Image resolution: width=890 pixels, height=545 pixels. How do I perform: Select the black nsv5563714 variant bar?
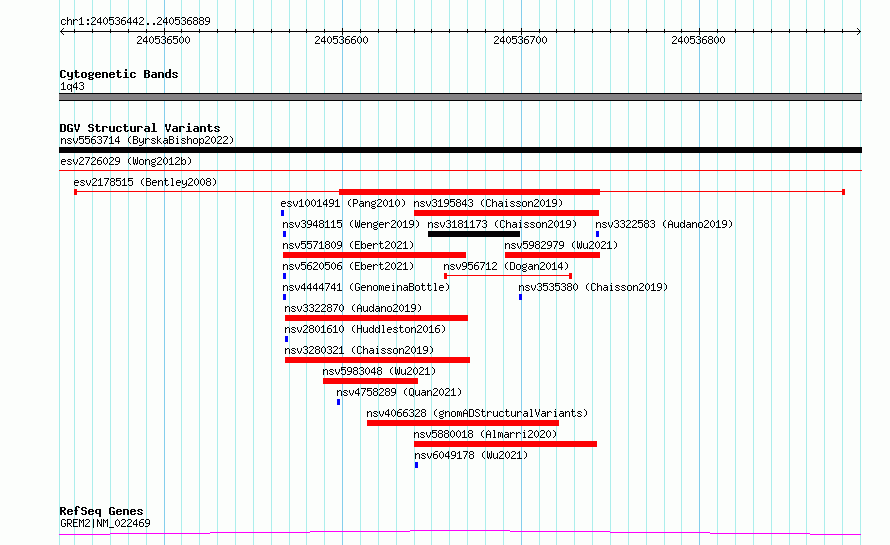coord(460,150)
